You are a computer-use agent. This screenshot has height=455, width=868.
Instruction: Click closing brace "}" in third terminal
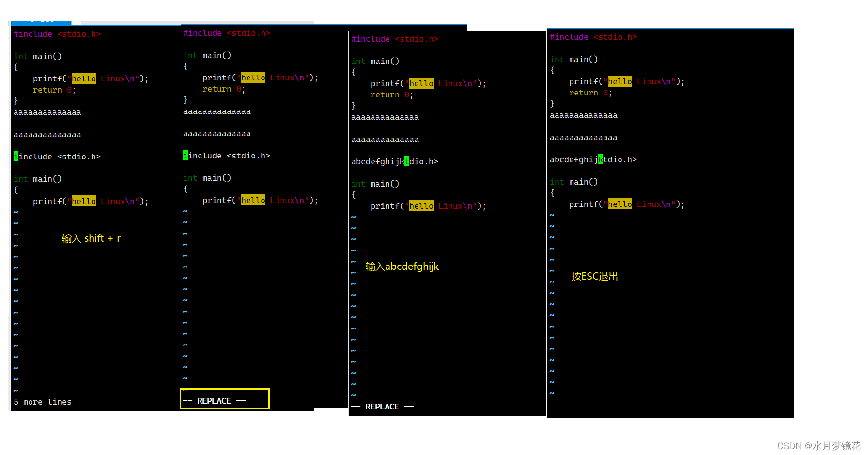tap(354, 106)
